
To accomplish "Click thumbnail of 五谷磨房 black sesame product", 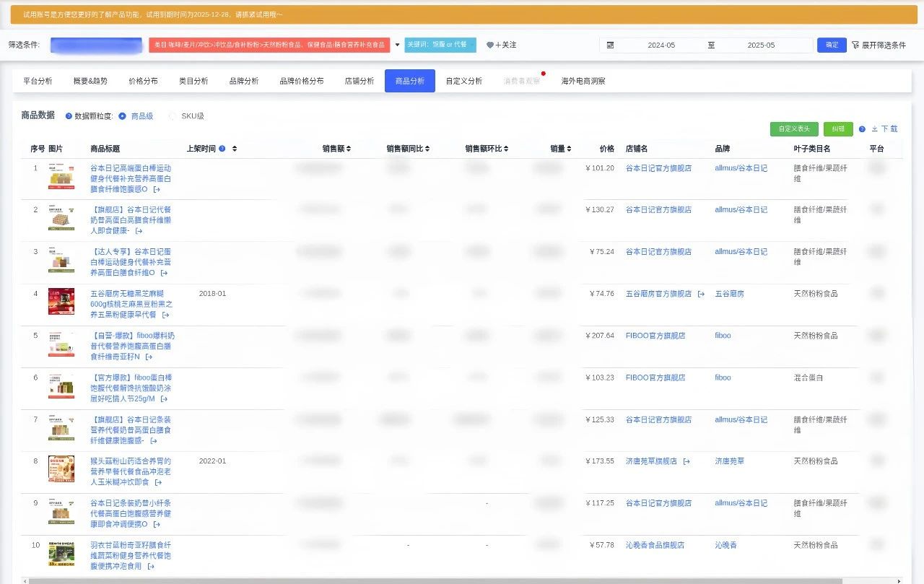I will pos(61,302).
